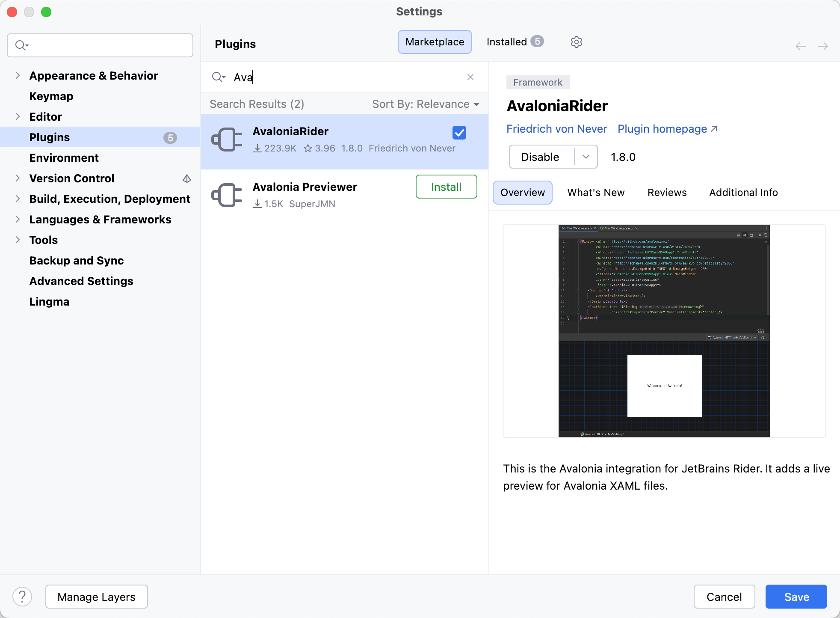Open the Disable button dropdown arrow

tap(586, 157)
